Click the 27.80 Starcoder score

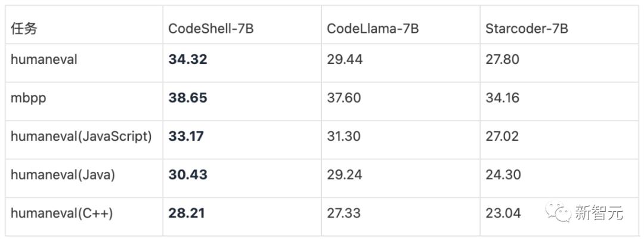coord(502,60)
